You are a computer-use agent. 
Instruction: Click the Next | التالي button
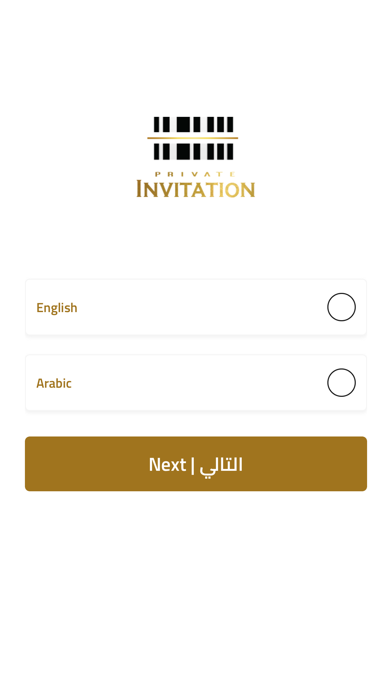196,463
